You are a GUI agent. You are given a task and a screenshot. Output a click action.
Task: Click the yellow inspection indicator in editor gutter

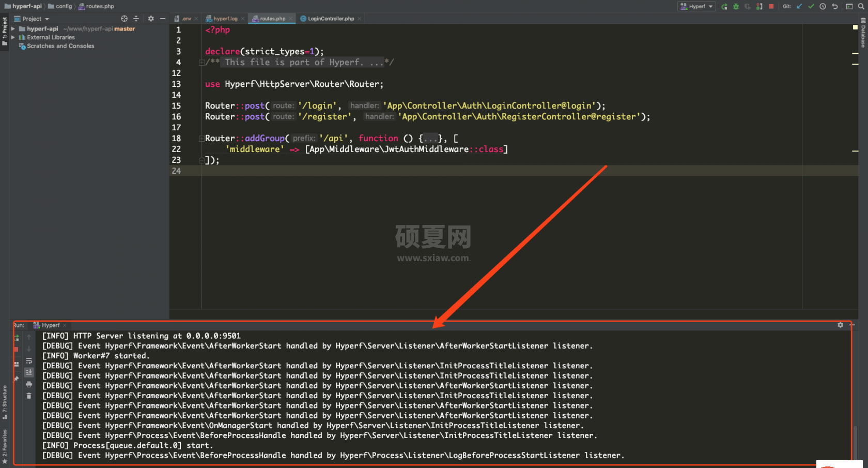pos(855,27)
